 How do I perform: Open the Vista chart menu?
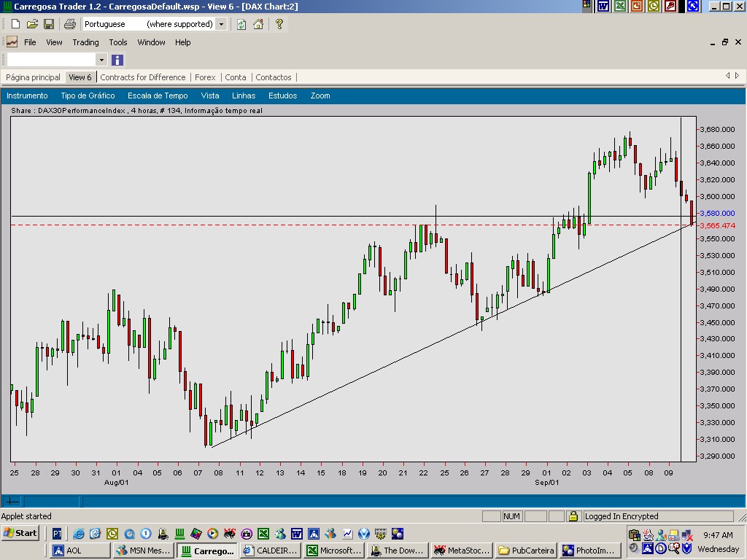pyautogui.click(x=210, y=96)
